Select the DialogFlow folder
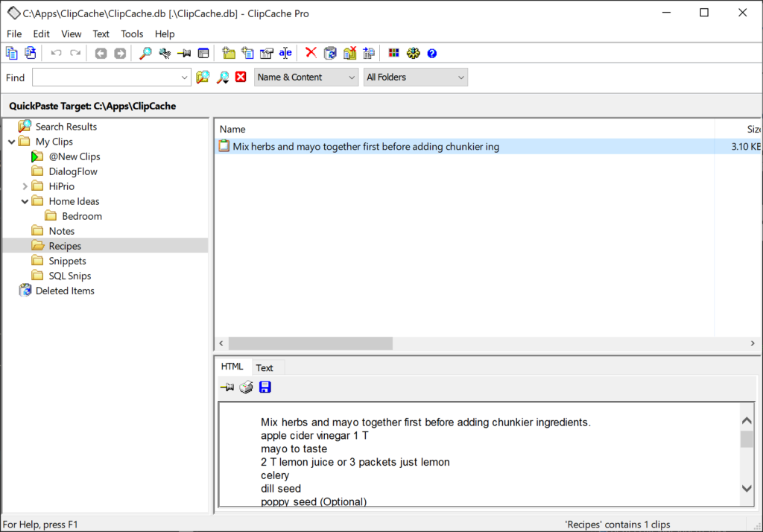Screen dimensions: 763x532 coord(73,171)
